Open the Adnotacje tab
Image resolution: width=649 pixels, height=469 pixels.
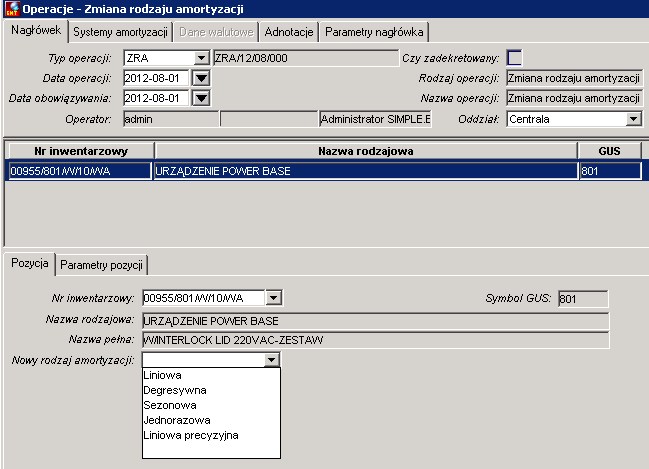(288, 32)
